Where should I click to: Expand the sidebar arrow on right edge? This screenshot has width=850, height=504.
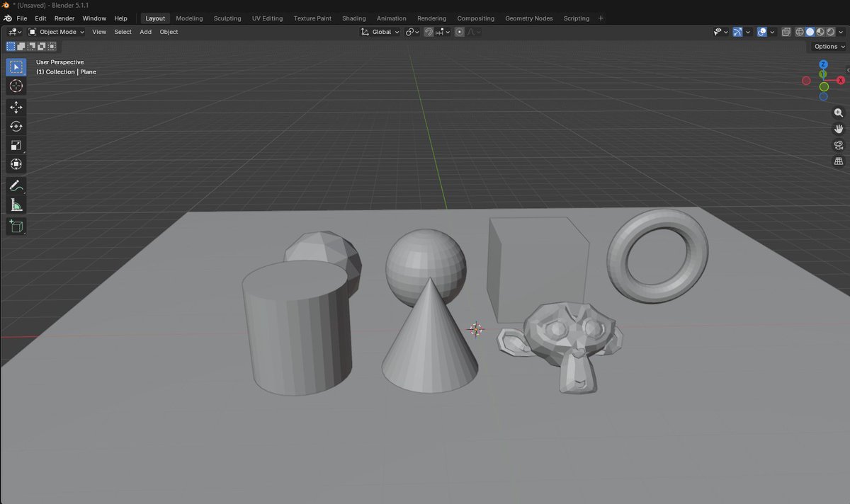[x=847, y=71]
